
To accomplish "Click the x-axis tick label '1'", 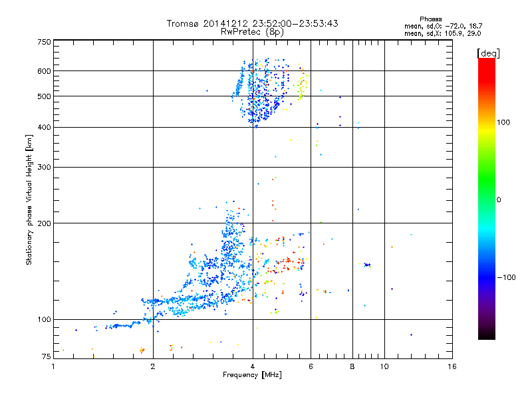I will 53,366.
